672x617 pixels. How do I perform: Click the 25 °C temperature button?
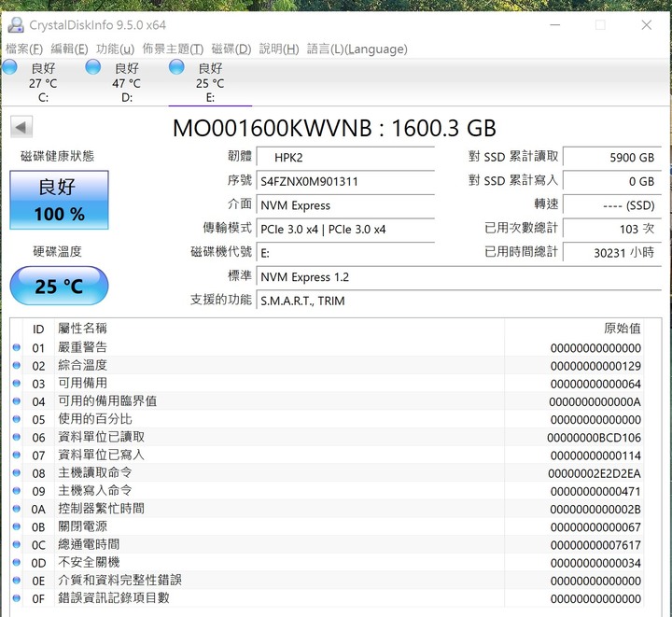coord(59,286)
